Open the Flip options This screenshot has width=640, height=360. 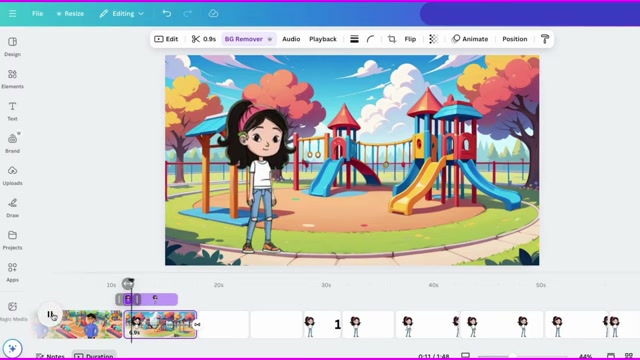[410, 39]
